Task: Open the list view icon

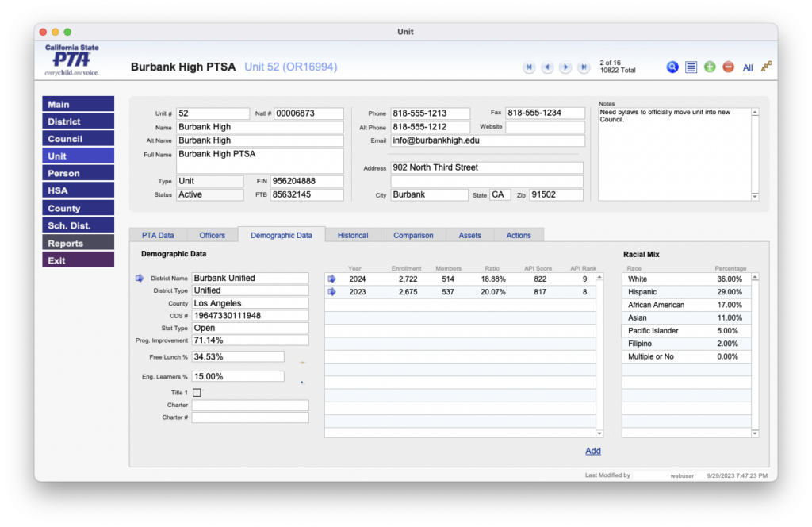Action: [691, 67]
